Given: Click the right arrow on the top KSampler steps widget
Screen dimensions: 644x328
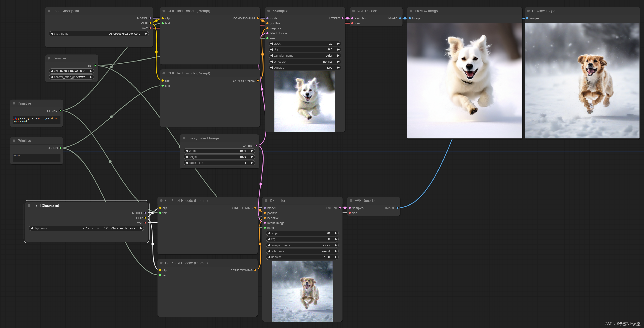Looking at the screenshot, I should tap(338, 44).
